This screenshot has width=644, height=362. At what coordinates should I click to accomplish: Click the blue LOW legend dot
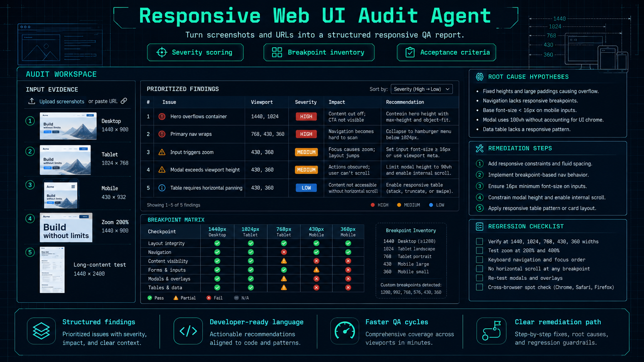[x=431, y=205]
